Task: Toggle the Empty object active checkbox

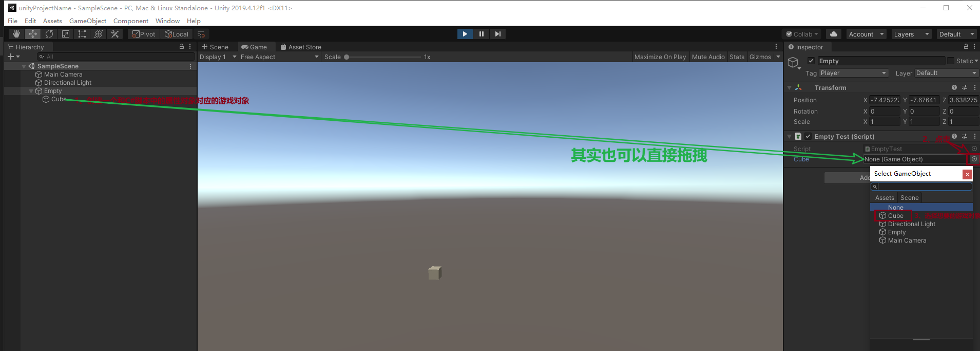Action: [x=811, y=61]
